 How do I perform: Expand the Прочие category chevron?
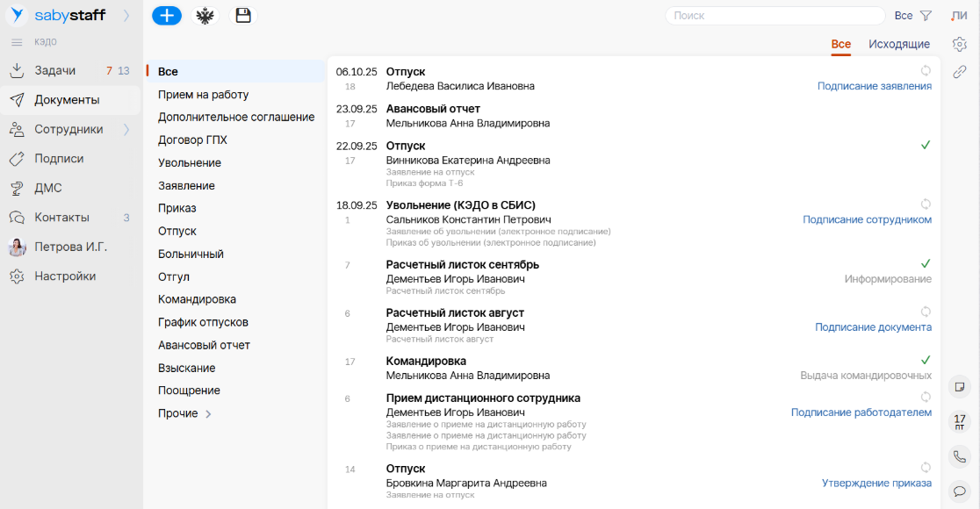208,414
